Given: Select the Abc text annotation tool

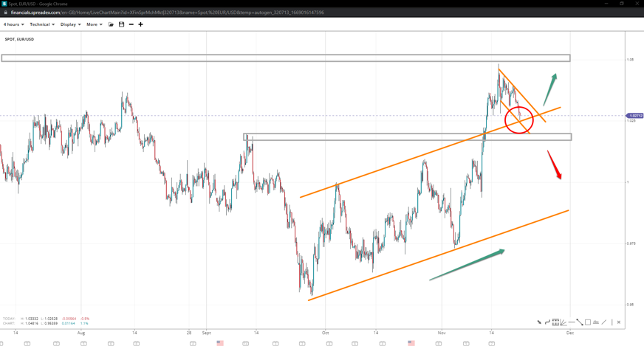Looking at the screenshot, I should (x=596, y=322).
